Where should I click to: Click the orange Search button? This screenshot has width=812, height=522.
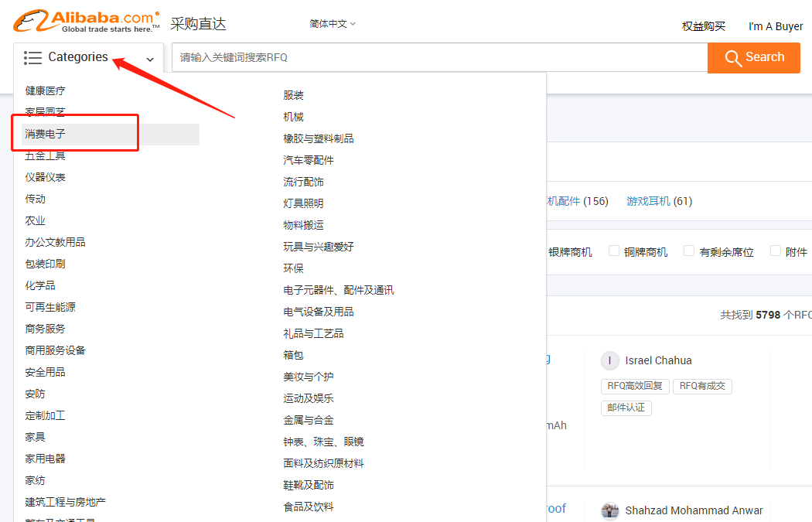(x=753, y=57)
